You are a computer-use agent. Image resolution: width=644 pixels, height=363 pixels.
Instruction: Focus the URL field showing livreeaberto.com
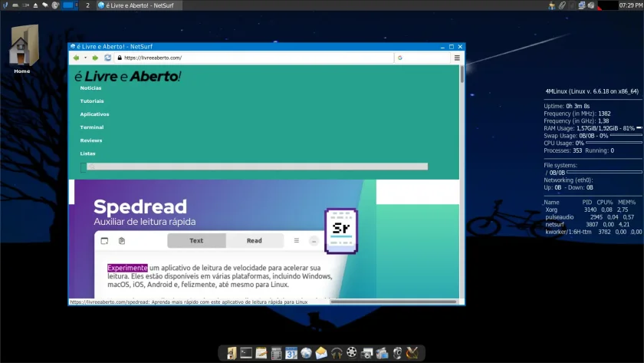pyautogui.click(x=254, y=58)
